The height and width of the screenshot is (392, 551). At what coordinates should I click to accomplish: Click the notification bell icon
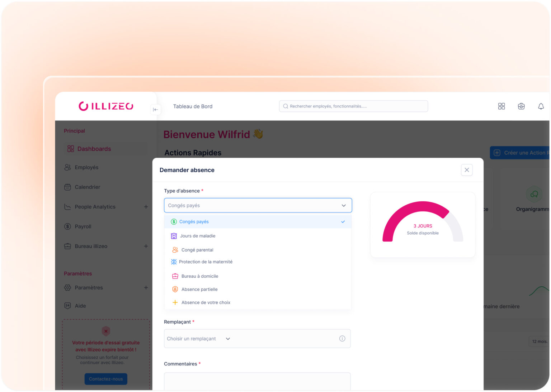pos(541,106)
